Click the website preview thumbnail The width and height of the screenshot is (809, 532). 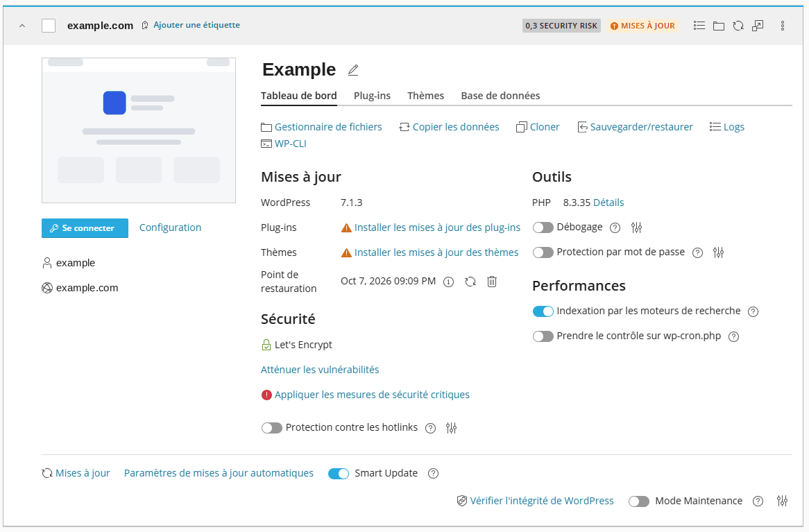click(139, 130)
